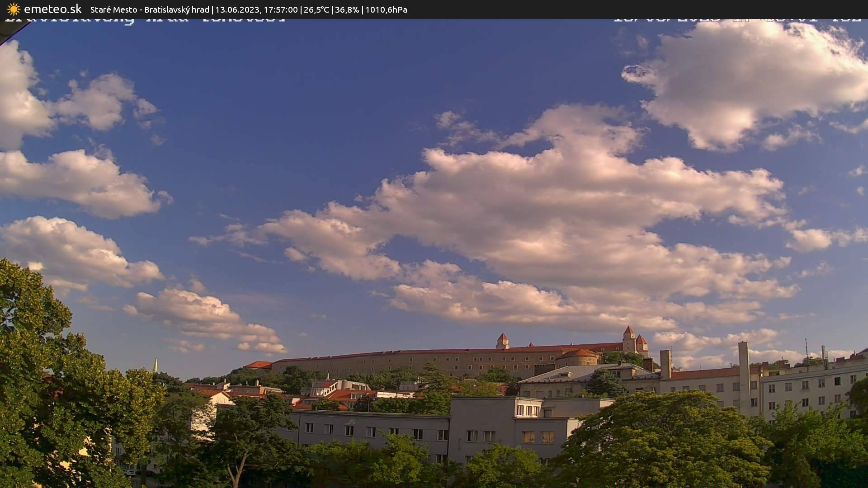Viewport: 868px width, 488px height.
Task: Click the emeteo.sk sun logo icon
Action: coord(14,9)
